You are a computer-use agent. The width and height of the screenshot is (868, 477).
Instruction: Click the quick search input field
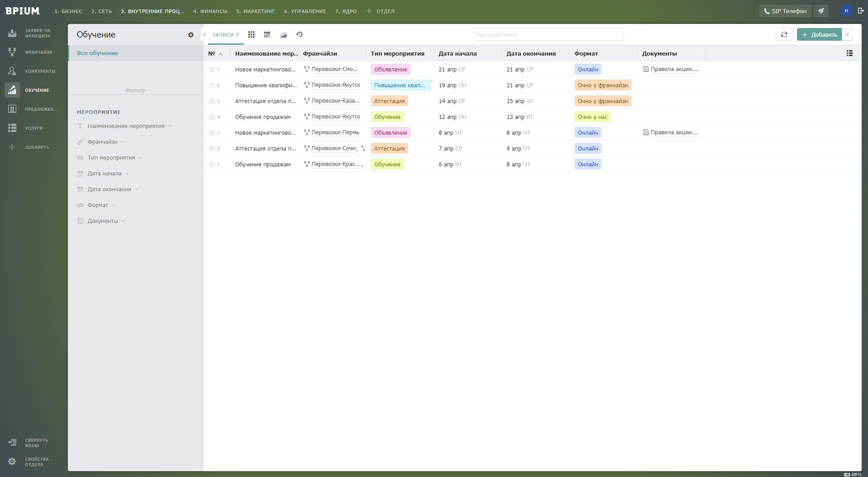click(x=548, y=35)
